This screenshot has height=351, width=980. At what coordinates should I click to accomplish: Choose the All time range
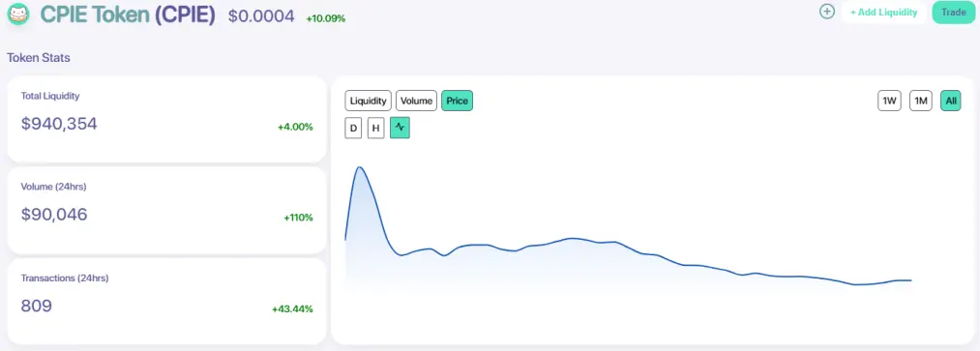click(x=951, y=101)
